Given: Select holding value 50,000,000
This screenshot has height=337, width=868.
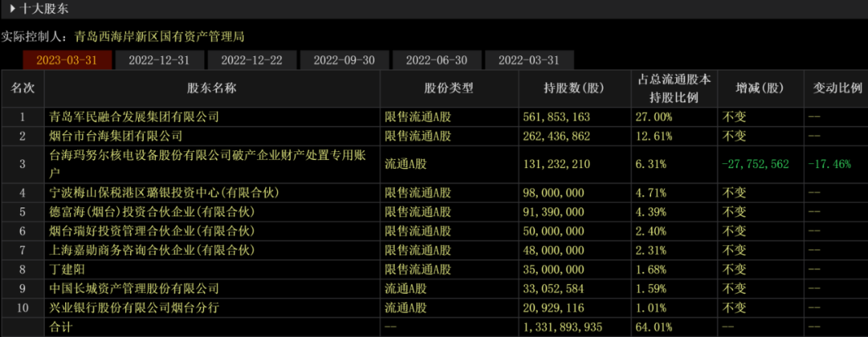Looking at the screenshot, I should [553, 231].
